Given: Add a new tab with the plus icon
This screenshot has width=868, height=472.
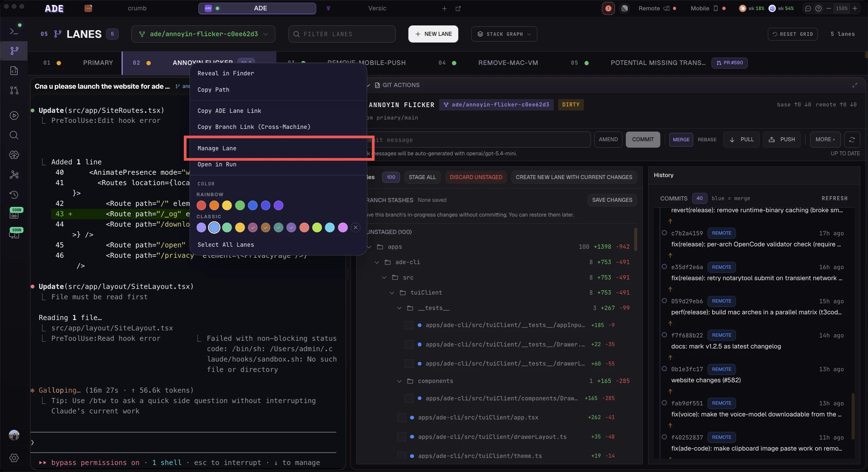Looking at the screenshot, I should pos(444,8).
